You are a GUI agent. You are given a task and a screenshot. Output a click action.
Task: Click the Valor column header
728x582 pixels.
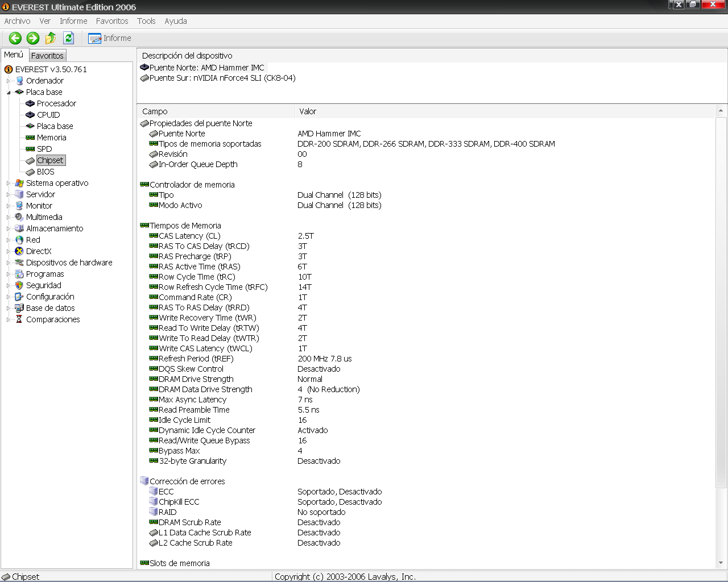click(x=506, y=111)
